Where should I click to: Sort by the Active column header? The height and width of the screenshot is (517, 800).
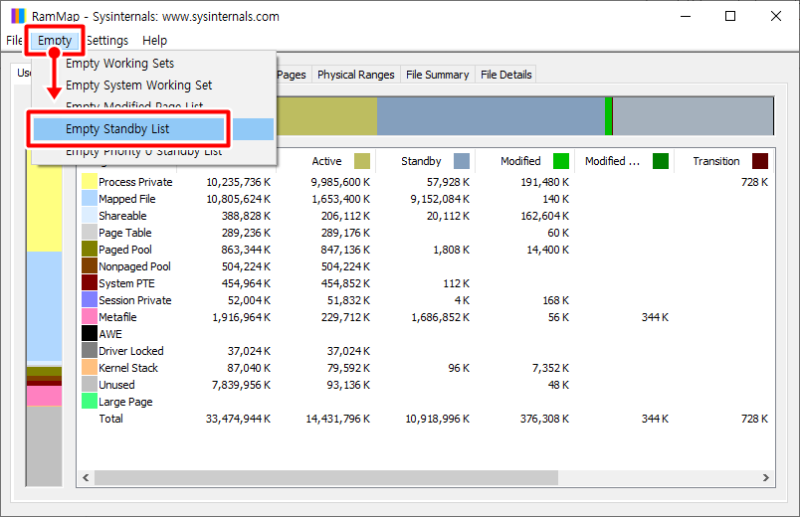[327, 161]
